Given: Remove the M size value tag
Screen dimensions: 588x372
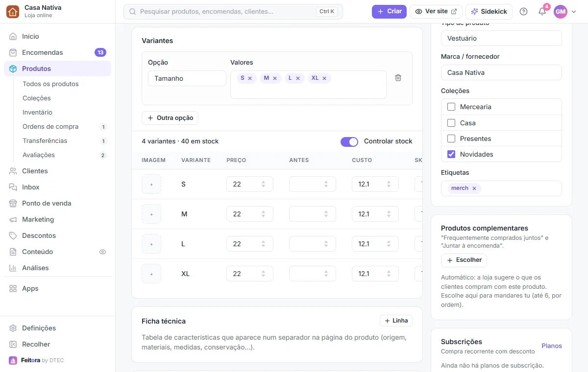Looking at the screenshot, I should pos(275,78).
